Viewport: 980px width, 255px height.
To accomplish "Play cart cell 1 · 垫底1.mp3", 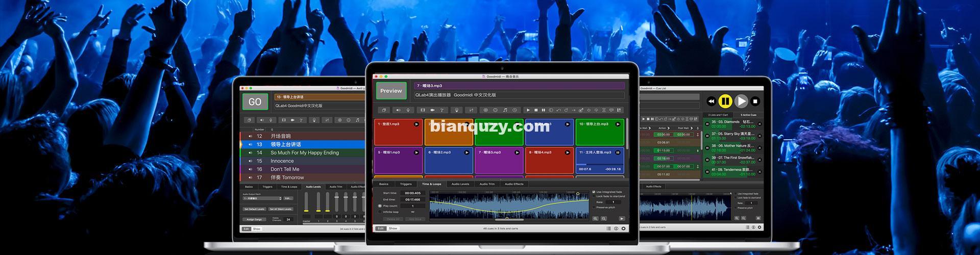I will [x=416, y=124].
